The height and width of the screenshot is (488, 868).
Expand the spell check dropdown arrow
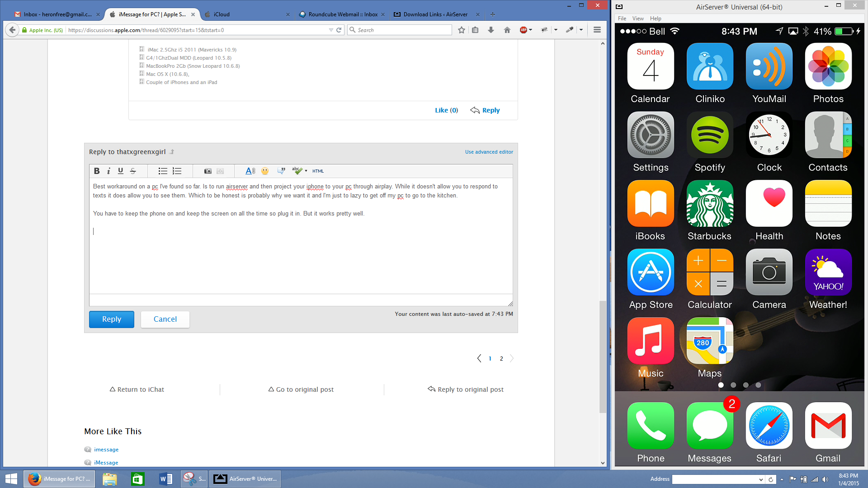pos(306,171)
